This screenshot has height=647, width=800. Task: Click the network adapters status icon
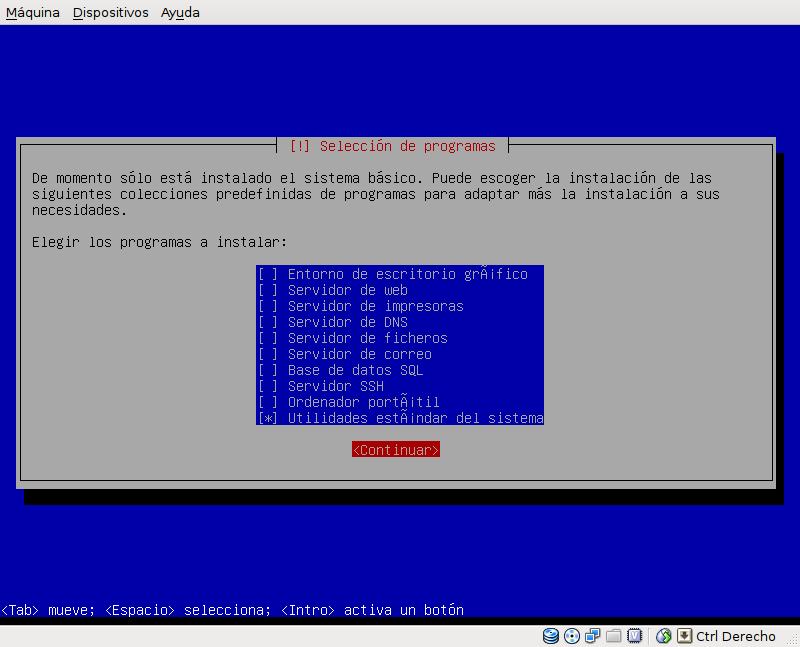coord(592,636)
